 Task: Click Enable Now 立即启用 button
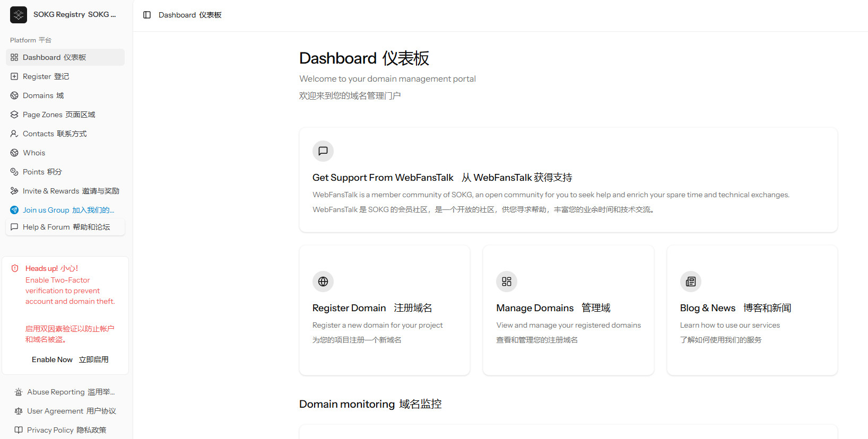click(x=70, y=359)
